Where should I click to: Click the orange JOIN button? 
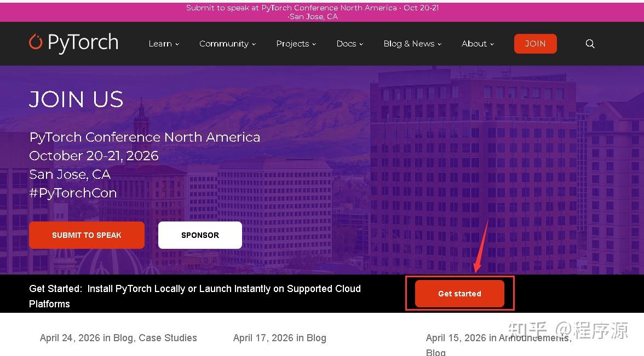click(535, 44)
